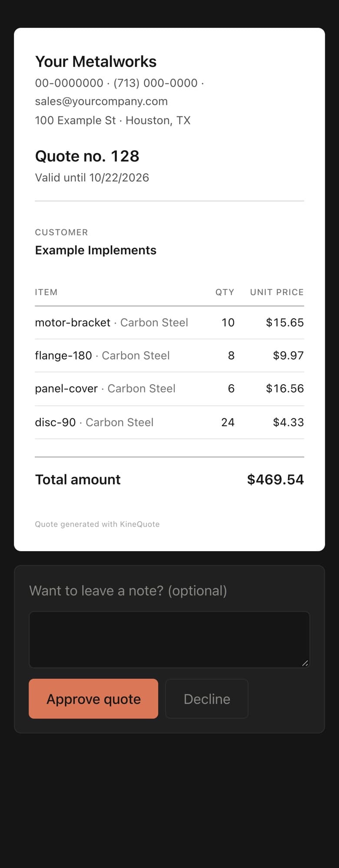Click the $15.65 motor-bracket unit price
This screenshot has width=339, height=868.
(285, 322)
